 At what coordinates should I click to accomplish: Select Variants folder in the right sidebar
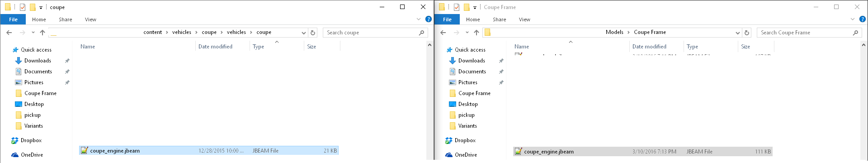[467, 126]
